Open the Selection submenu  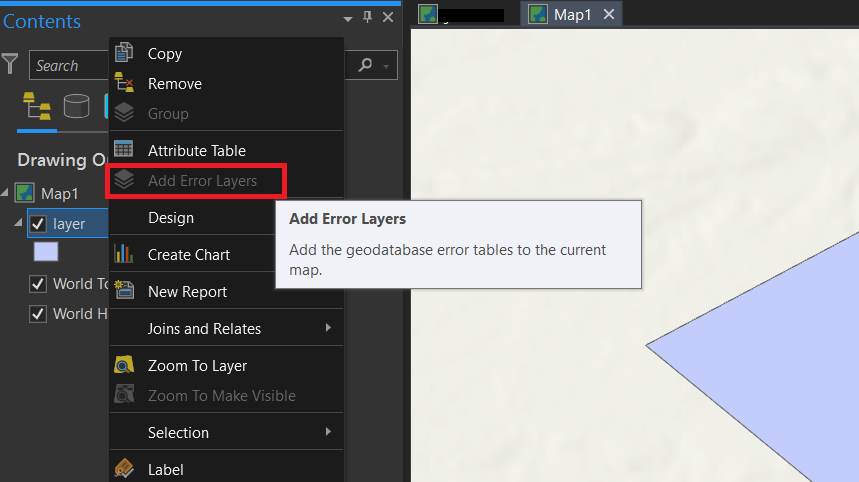tap(225, 432)
